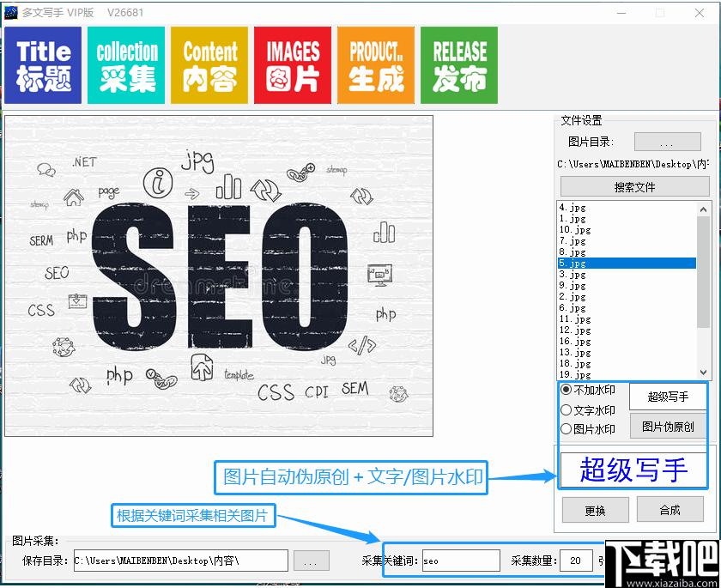Viewport: 721px width, 588px height.
Task: Select the 图片水印 radio option
Action: pyautogui.click(x=588, y=429)
